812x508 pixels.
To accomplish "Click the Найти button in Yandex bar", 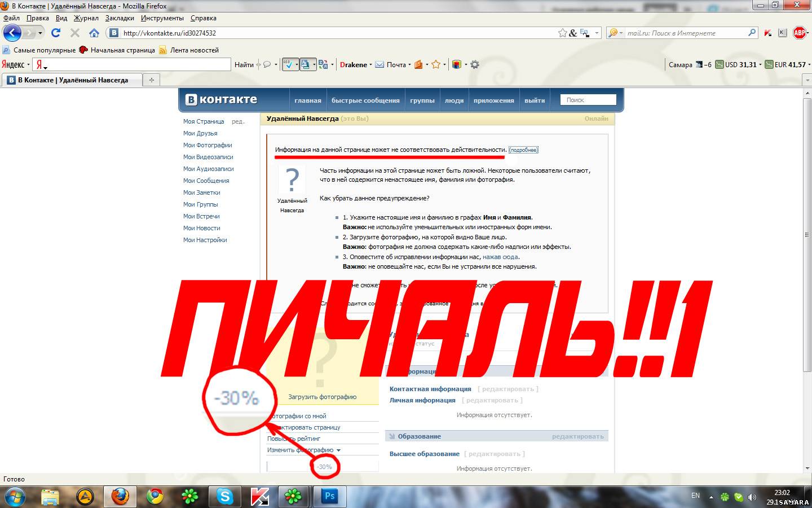I will coord(244,64).
